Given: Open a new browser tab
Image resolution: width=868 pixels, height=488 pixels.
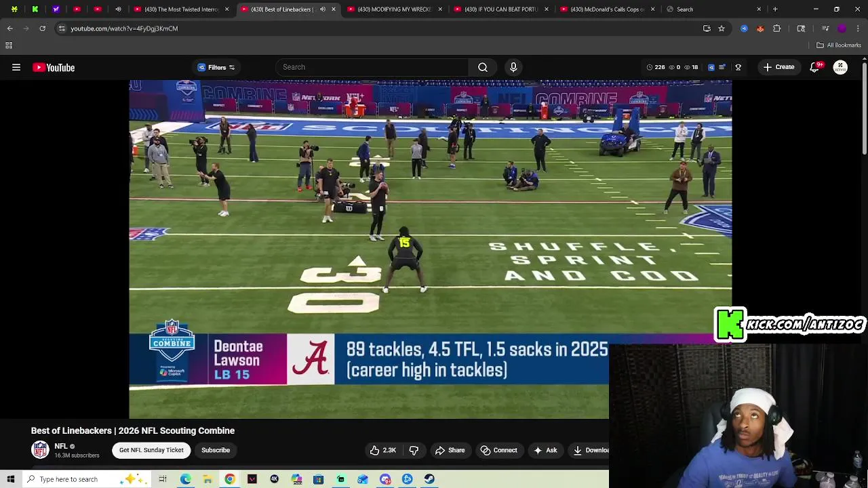Looking at the screenshot, I should tap(775, 9).
